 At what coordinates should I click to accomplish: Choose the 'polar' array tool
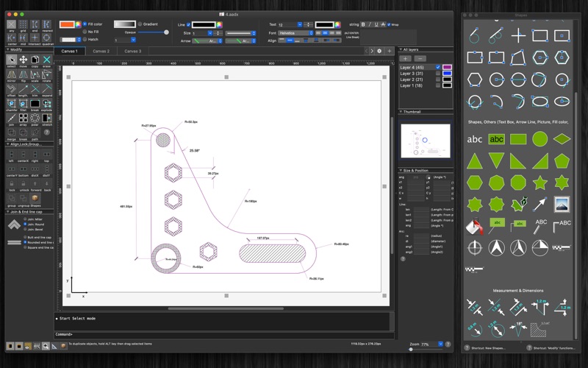(35, 118)
